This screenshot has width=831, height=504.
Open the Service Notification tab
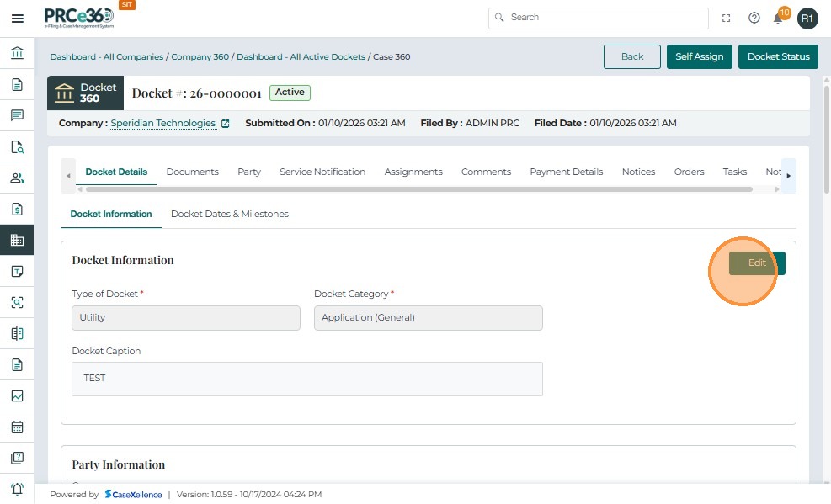322,172
